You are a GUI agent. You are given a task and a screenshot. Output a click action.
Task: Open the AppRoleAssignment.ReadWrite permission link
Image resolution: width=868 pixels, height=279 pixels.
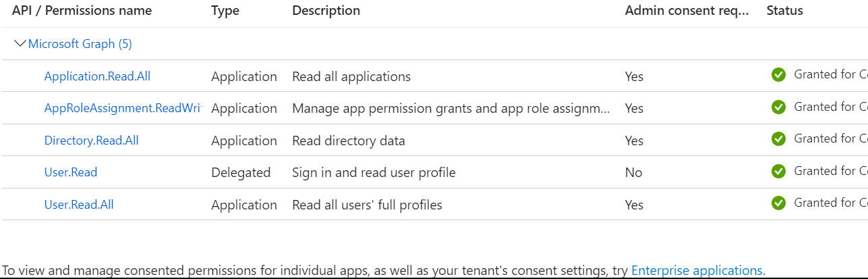coord(122,108)
